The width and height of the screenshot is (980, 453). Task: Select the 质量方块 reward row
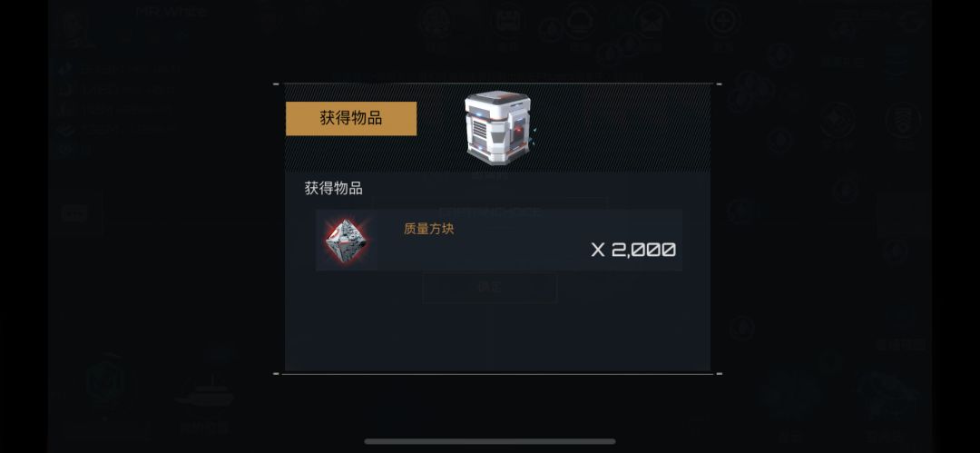(x=499, y=241)
